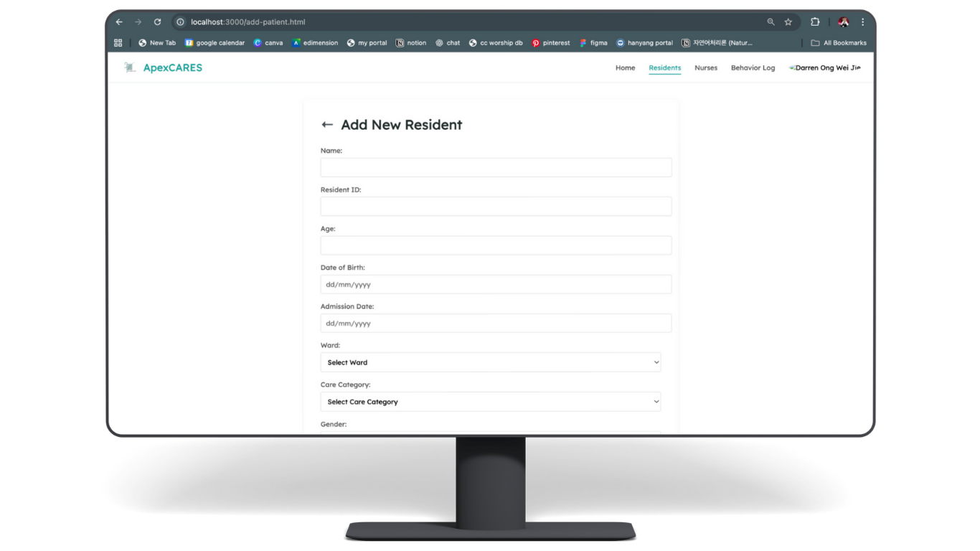Expand the Select Care Category dropdown
The height and width of the screenshot is (551, 980).
point(490,402)
